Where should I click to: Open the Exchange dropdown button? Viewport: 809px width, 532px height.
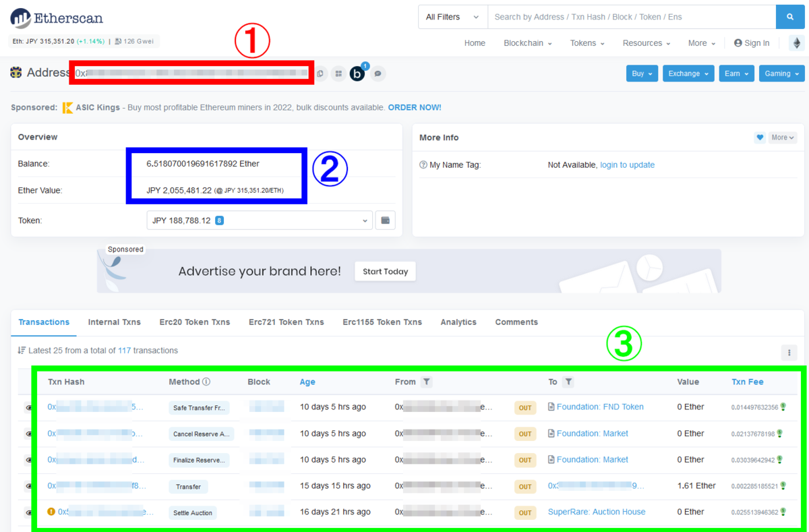[688, 73]
